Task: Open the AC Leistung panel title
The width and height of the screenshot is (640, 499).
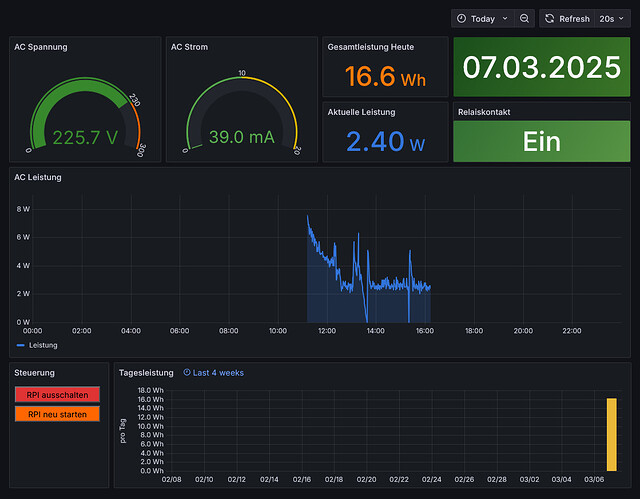Action: (x=38, y=177)
